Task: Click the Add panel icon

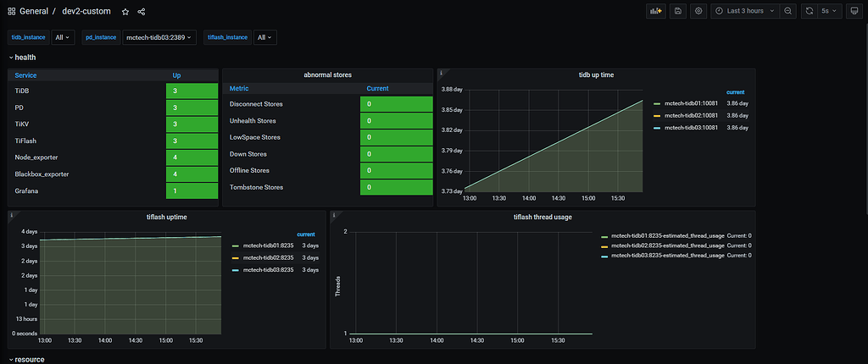Action: [655, 11]
